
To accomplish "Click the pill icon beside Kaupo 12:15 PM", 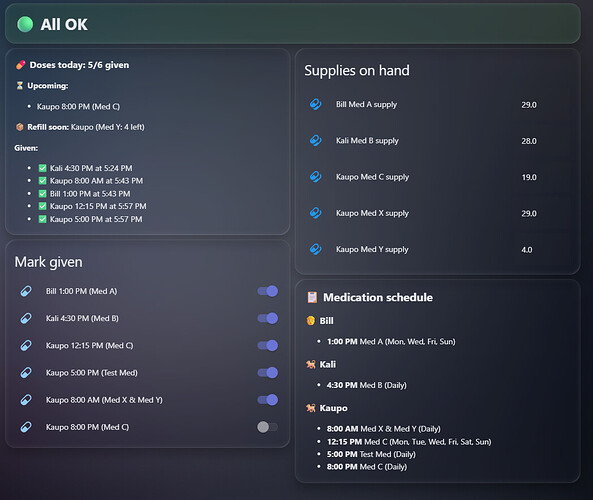I will (x=26, y=346).
